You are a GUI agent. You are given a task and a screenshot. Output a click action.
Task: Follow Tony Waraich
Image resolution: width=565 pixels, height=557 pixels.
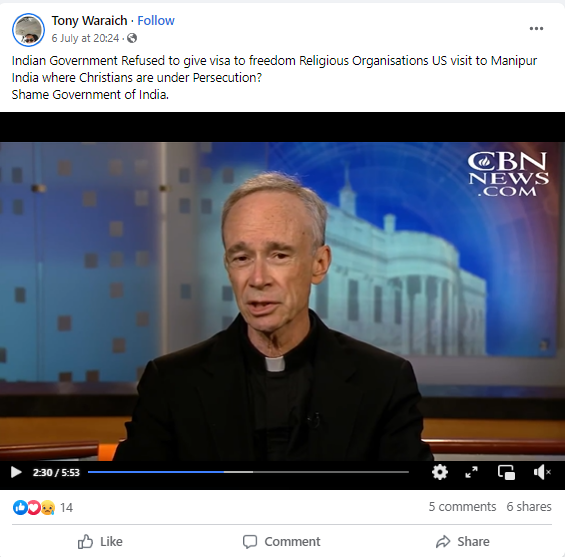(x=156, y=21)
